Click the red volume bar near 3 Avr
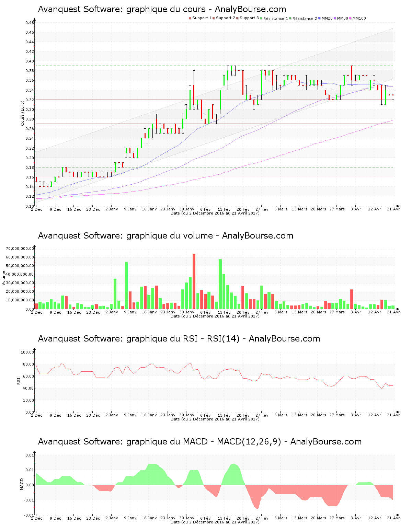This screenshot has height=532, width=412. (x=352, y=299)
